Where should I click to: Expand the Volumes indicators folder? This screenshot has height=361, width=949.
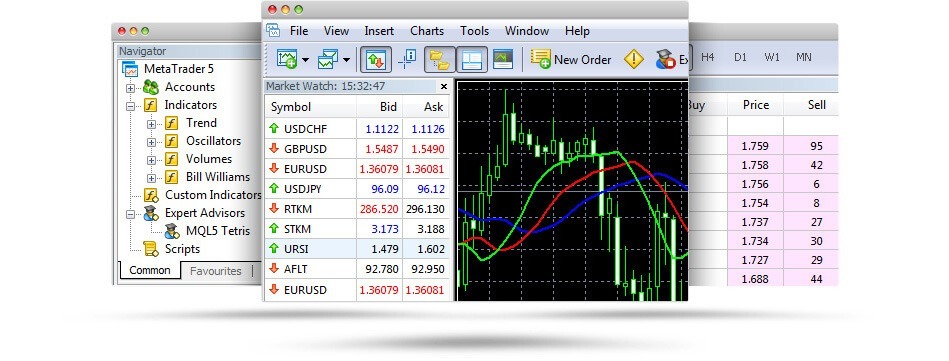coord(151,160)
